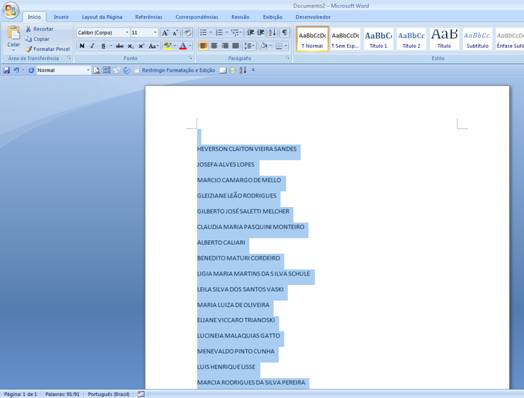Open quick access toolbar customize arrow
The image size is (524, 398).
click(253, 70)
